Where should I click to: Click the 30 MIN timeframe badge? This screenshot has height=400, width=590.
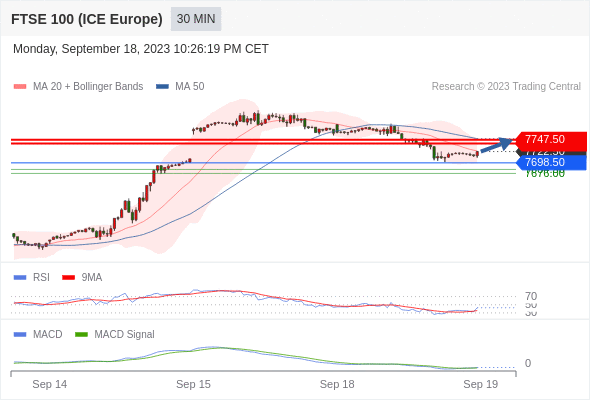pos(196,19)
